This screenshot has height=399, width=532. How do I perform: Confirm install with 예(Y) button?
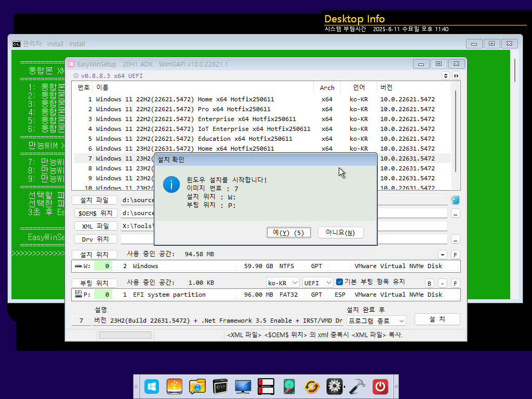[x=288, y=233]
